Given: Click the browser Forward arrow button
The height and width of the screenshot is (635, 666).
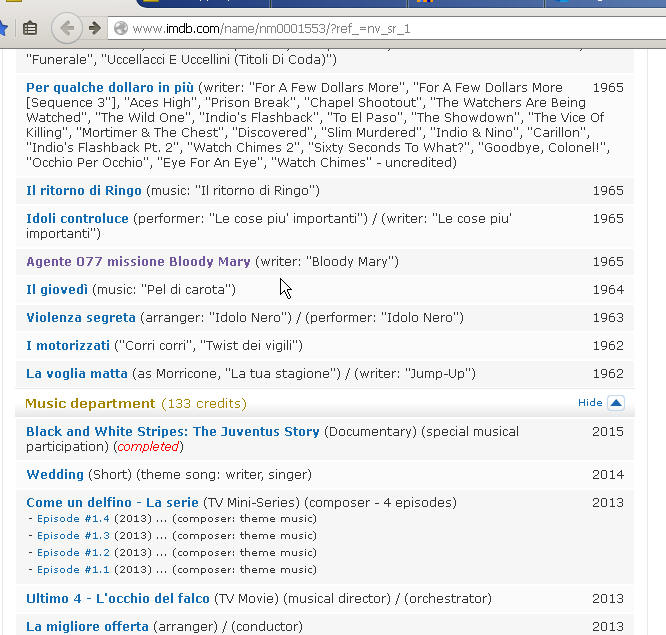Looking at the screenshot, I should [95, 28].
